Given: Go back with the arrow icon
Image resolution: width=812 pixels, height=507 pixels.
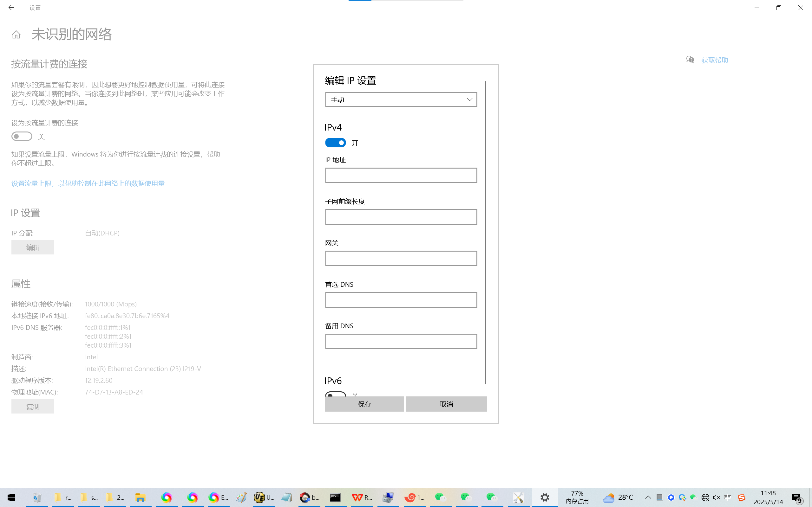Looking at the screenshot, I should pos(11,7).
